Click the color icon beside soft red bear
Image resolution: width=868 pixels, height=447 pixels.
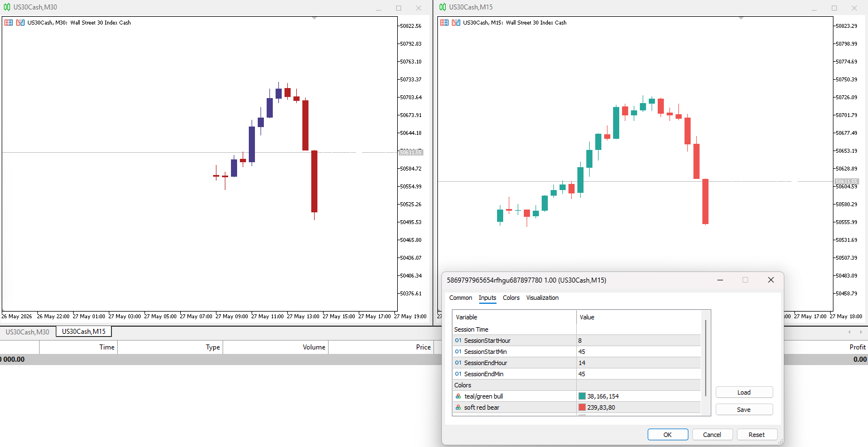pos(458,407)
